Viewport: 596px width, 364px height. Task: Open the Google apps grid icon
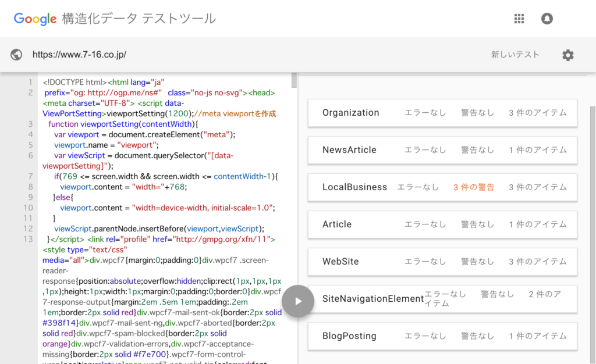coord(519,19)
